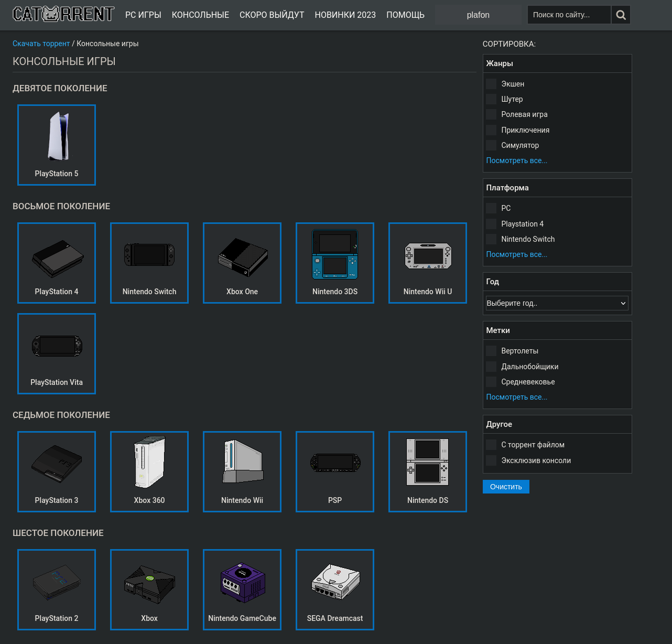Screen dimensions: 672x644
Task: Check the Вертолеты tag checkbox
Action: (491, 351)
